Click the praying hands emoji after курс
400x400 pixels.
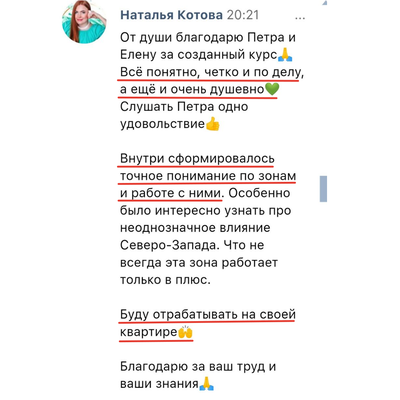pos(285,54)
